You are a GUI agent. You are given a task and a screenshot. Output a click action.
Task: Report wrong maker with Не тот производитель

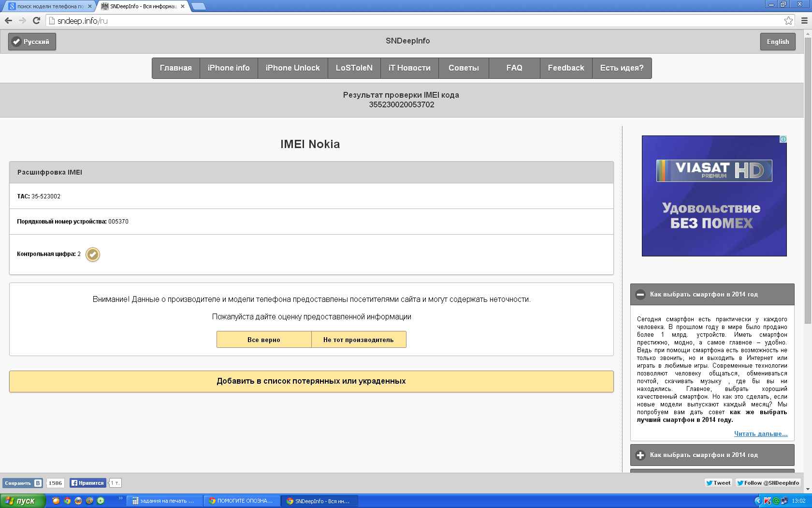pyautogui.click(x=359, y=340)
